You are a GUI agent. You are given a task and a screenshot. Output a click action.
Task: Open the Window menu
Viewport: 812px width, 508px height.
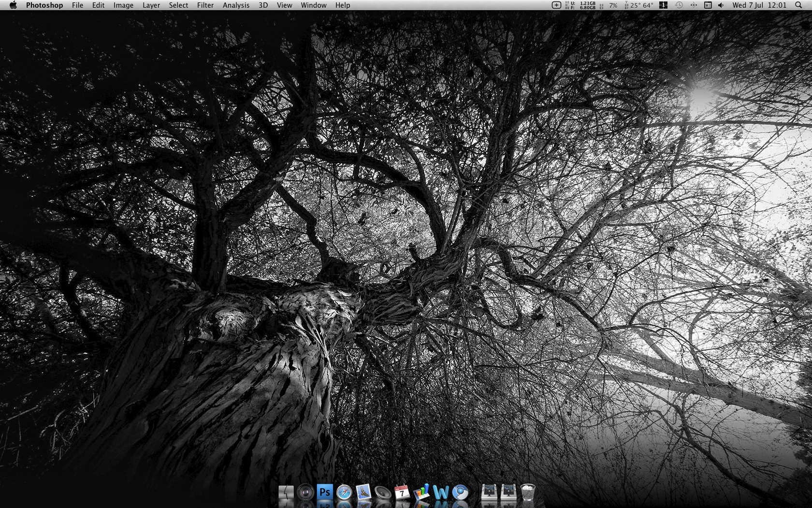click(314, 5)
